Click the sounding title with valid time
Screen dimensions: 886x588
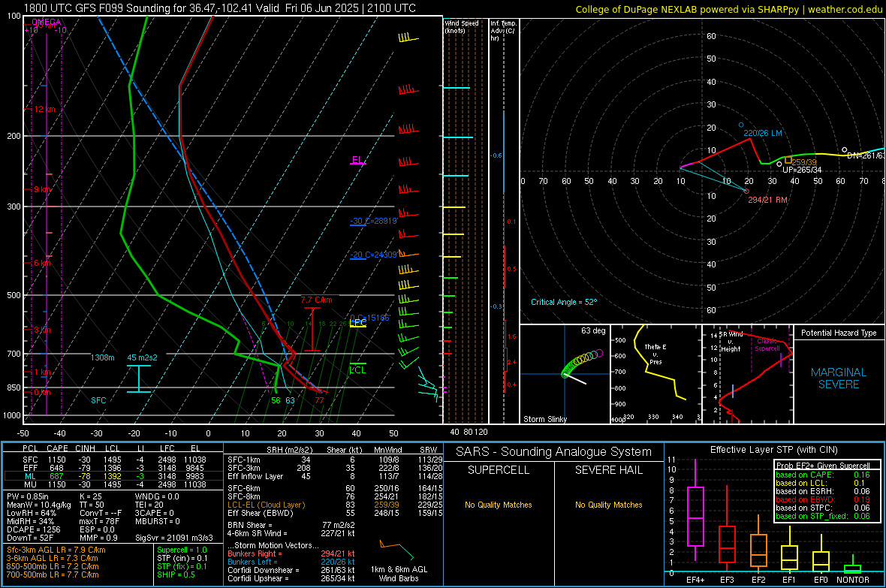pyautogui.click(x=220, y=8)
